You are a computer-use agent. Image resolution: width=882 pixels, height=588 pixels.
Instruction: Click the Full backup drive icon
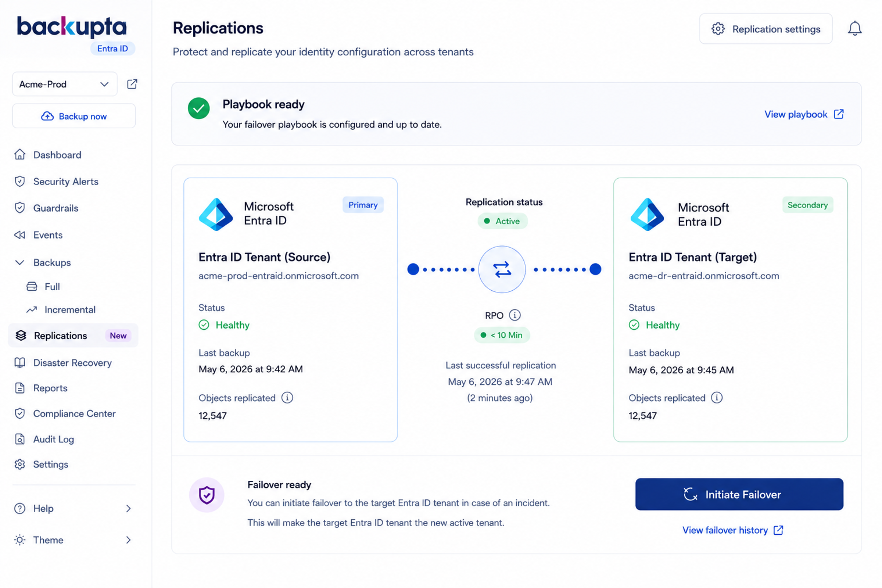[32, 287]
